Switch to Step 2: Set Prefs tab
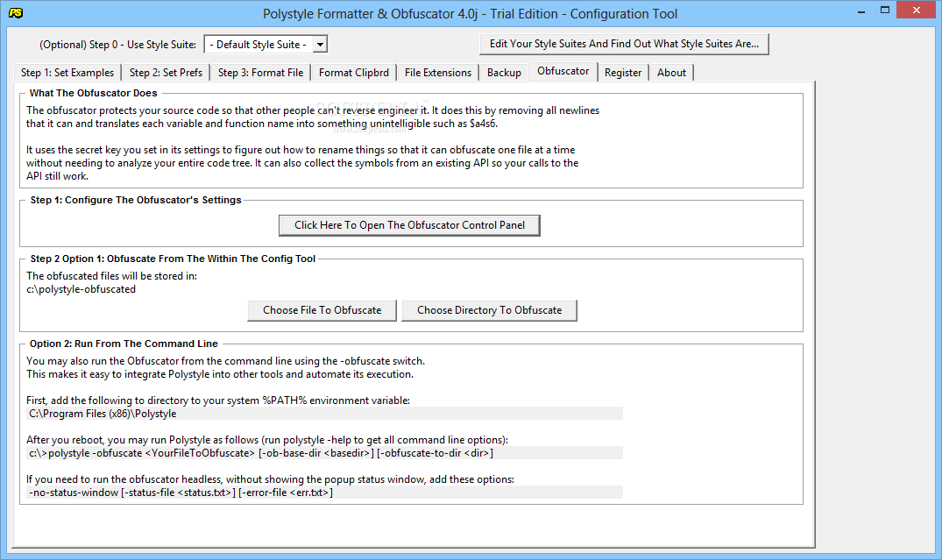 coord(166,73)
